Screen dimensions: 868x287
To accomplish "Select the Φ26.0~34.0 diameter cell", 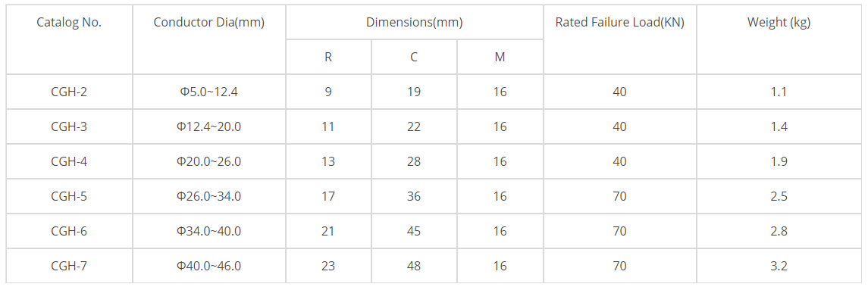I will pyautogui.click(x=208, y=196).
